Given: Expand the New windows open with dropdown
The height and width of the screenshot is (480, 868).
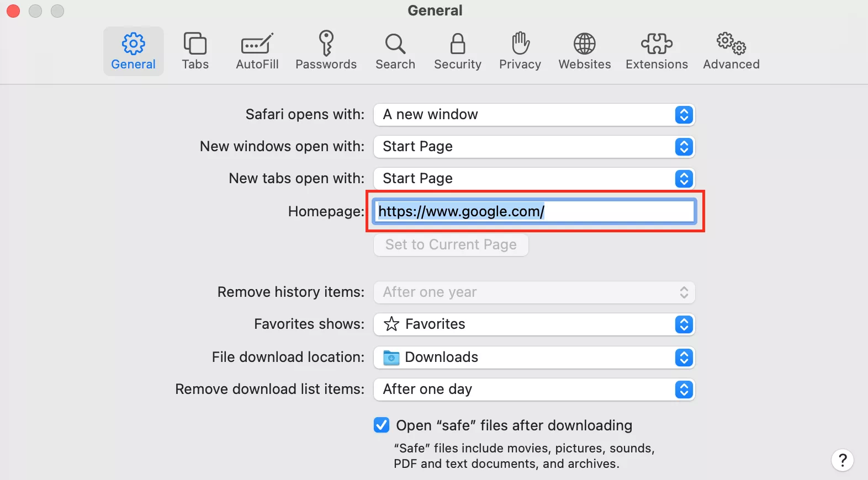Looking at the screenshot, I should [x=534, y=147].
